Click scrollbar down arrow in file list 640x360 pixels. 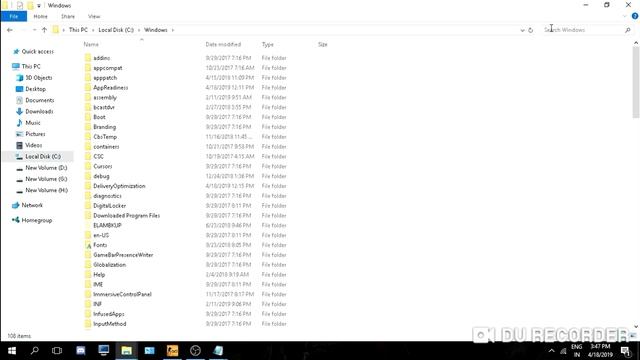point(636,327)
